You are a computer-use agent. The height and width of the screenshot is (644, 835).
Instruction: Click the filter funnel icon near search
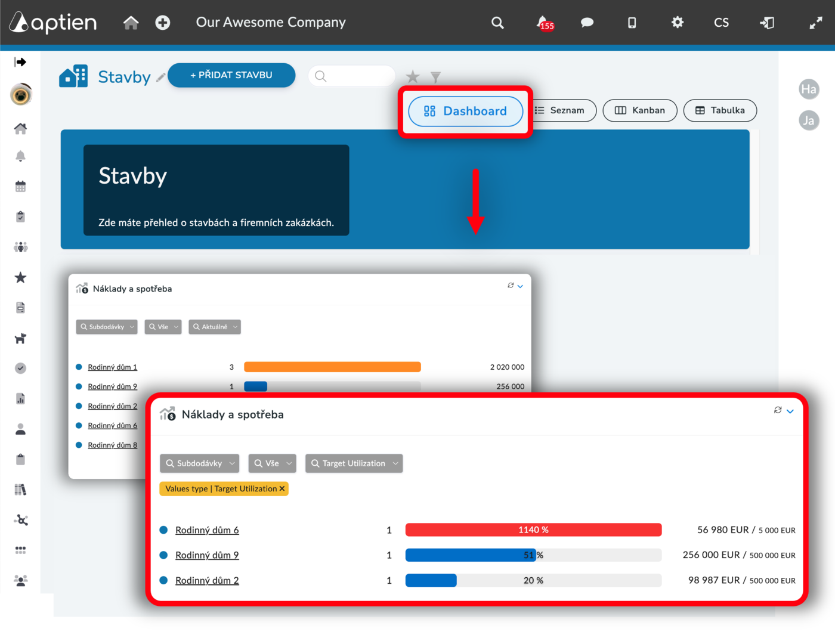[435, 77]
